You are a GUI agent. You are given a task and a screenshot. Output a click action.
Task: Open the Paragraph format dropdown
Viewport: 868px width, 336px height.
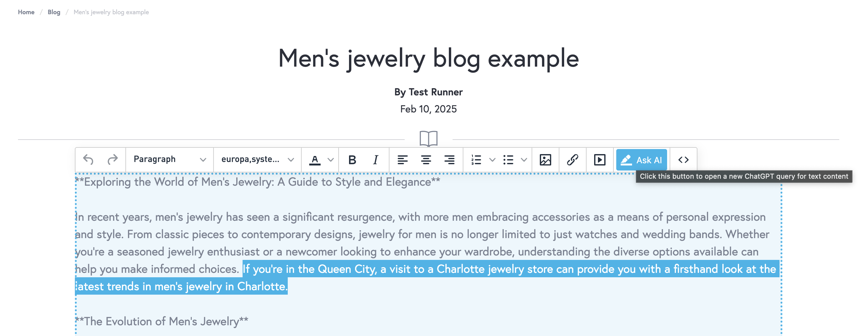click(x=170, y=159)
